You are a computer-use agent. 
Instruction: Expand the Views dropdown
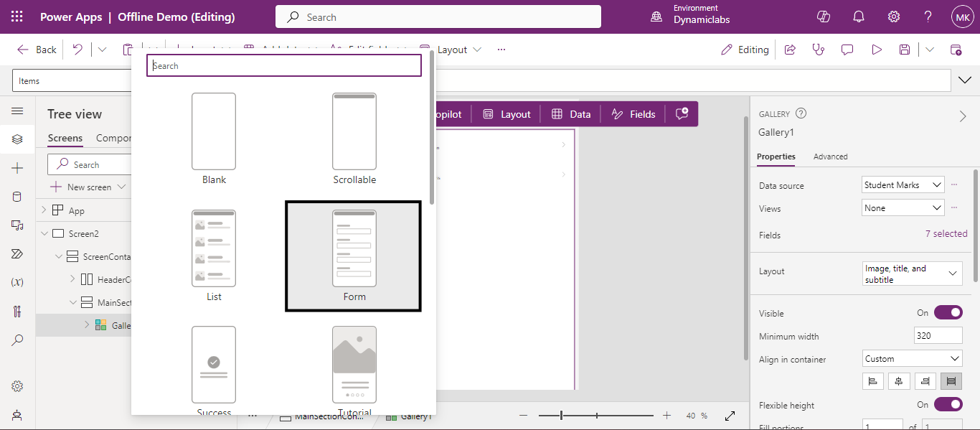pos(903,208)
